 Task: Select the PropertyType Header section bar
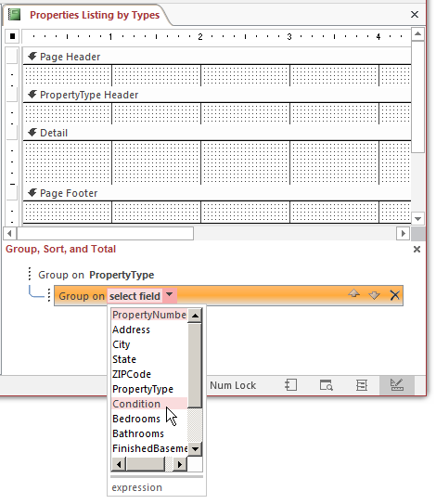(217, 95)
